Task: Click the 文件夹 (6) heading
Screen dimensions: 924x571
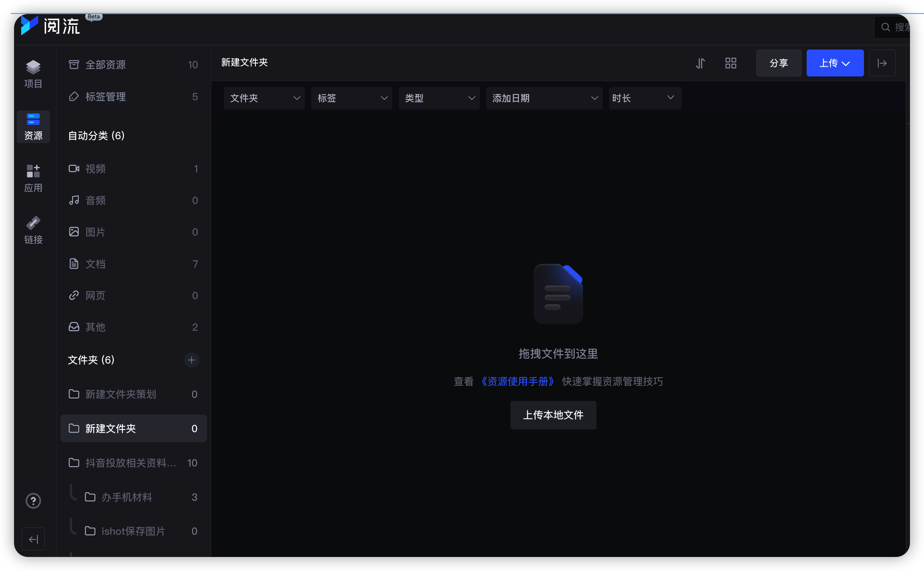Action: (x=91, y=360)
